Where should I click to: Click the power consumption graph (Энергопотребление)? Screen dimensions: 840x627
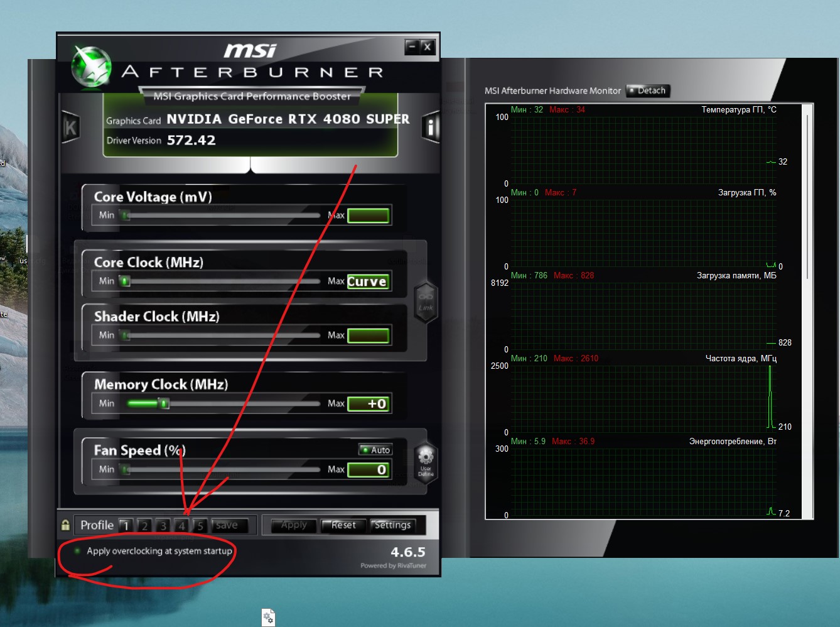pyautogui.click(x=644, y=481)
